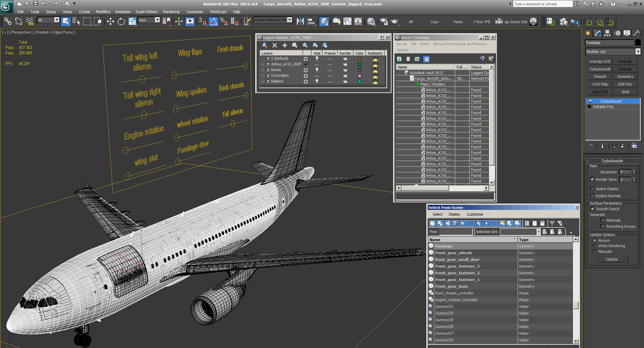The height and width of the screenshot is (348, 644).
Task: Open Paths menu in Asset Tracking
Action: [x=425, y=44]
